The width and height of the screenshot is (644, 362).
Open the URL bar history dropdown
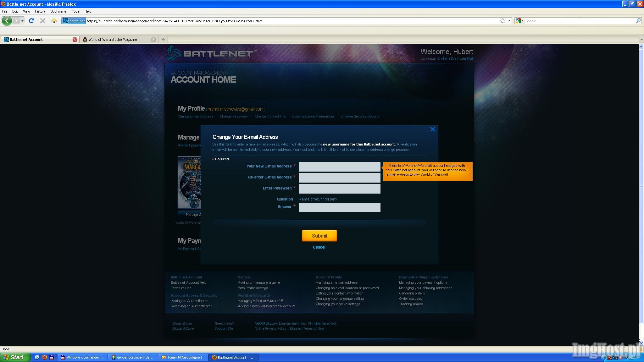[x=509, y=21]
